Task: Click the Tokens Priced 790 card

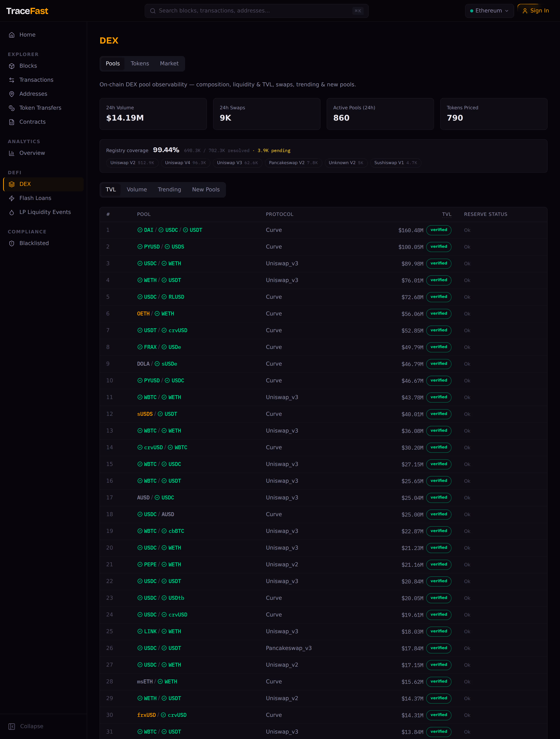Action: coord(493,114)
